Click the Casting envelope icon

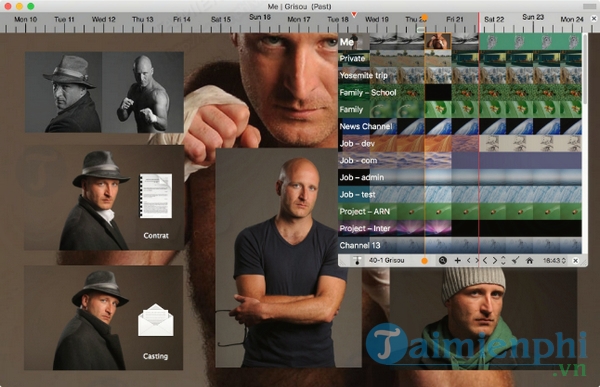pos(156,320)
